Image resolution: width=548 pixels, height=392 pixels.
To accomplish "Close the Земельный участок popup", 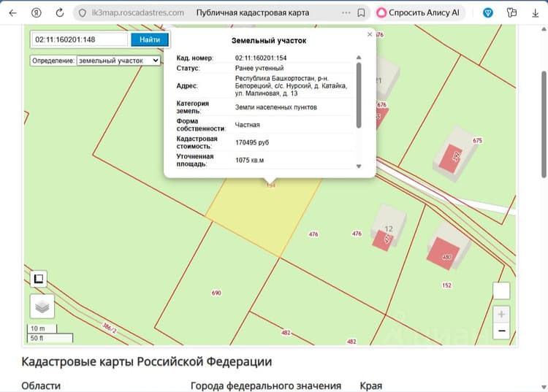I will 370,34.
